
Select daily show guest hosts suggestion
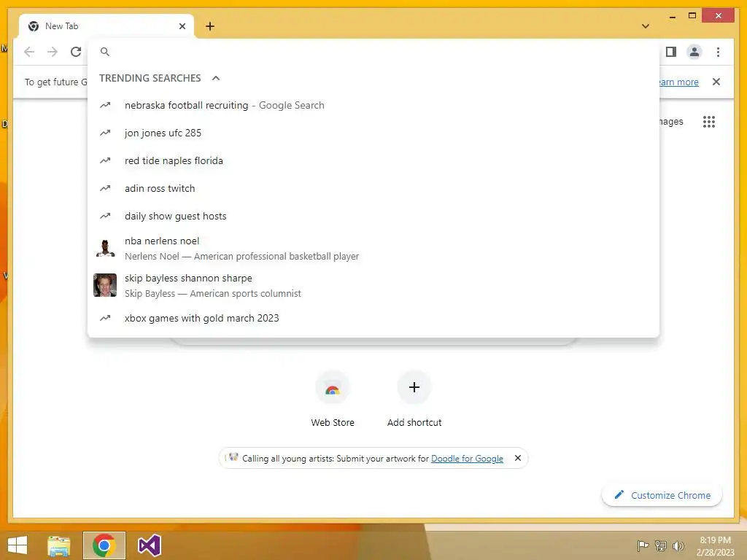pos(373,216)
